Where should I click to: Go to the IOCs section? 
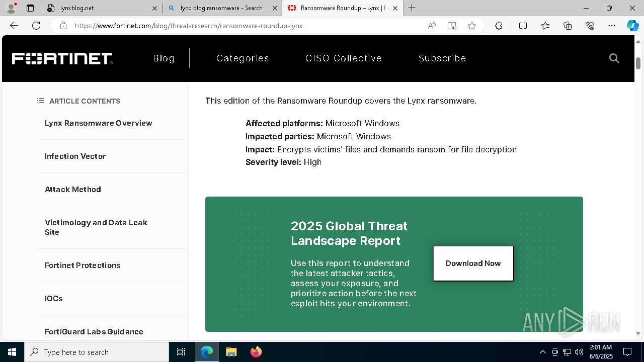pos(54,299)
